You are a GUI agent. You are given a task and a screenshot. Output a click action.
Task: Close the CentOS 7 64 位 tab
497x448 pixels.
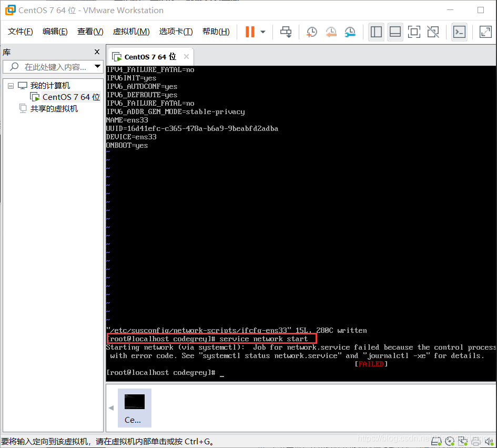coord(186,56)
